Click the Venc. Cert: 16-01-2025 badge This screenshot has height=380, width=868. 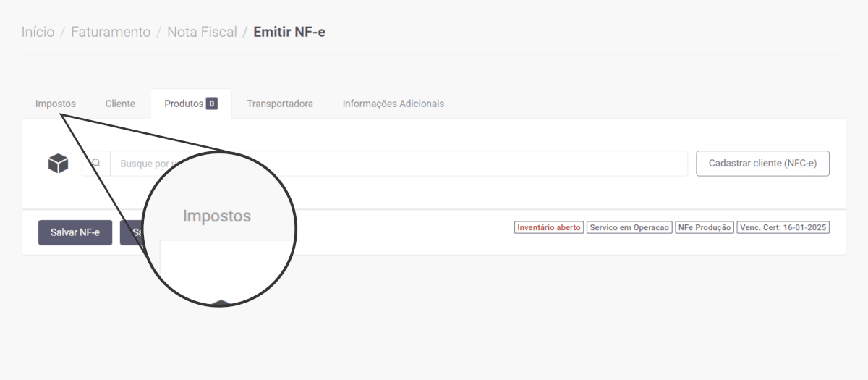click(783, 227)
